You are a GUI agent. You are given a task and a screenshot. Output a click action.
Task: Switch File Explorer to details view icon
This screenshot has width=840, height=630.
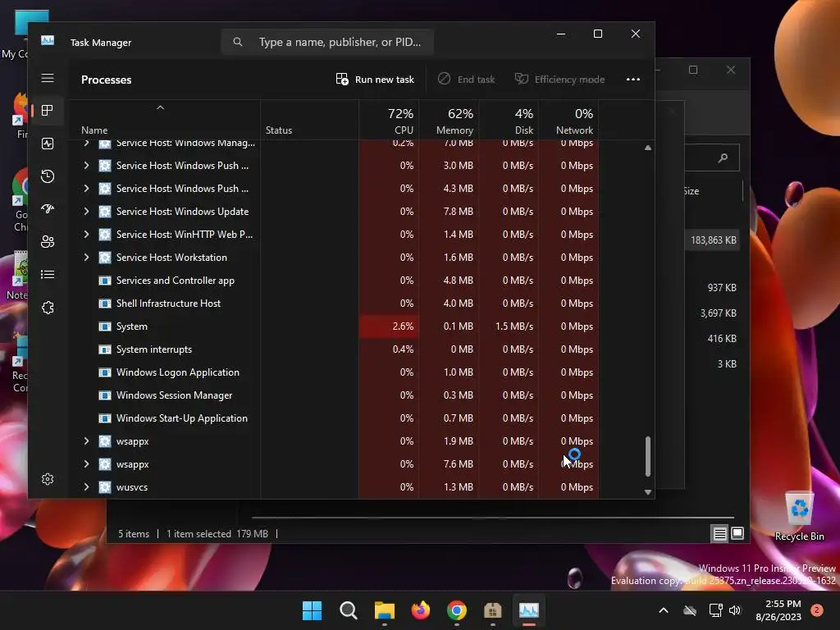719,533
